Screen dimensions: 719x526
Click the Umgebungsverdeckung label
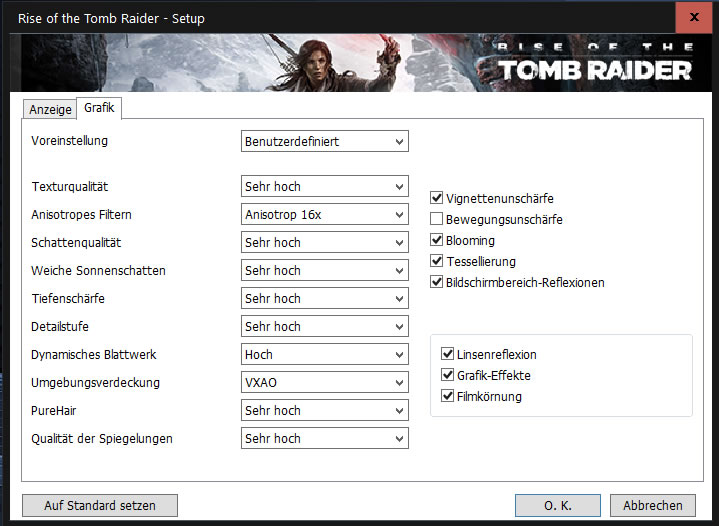point(95,382)
